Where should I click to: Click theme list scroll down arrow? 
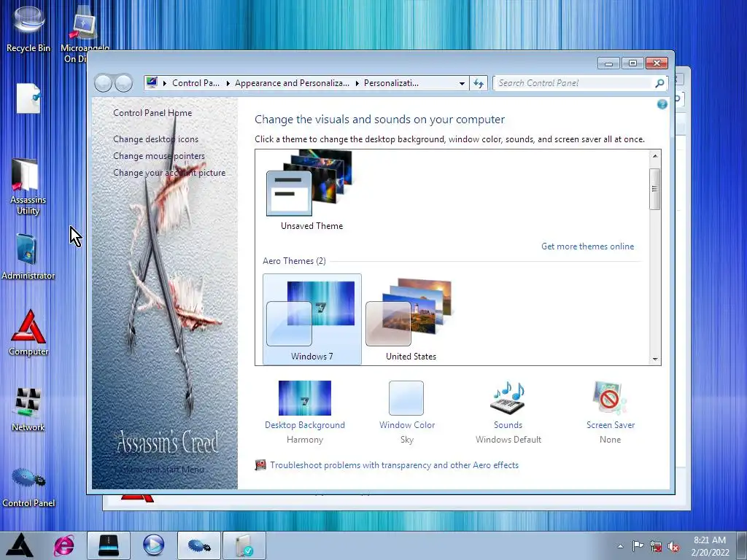coord(654,359)
